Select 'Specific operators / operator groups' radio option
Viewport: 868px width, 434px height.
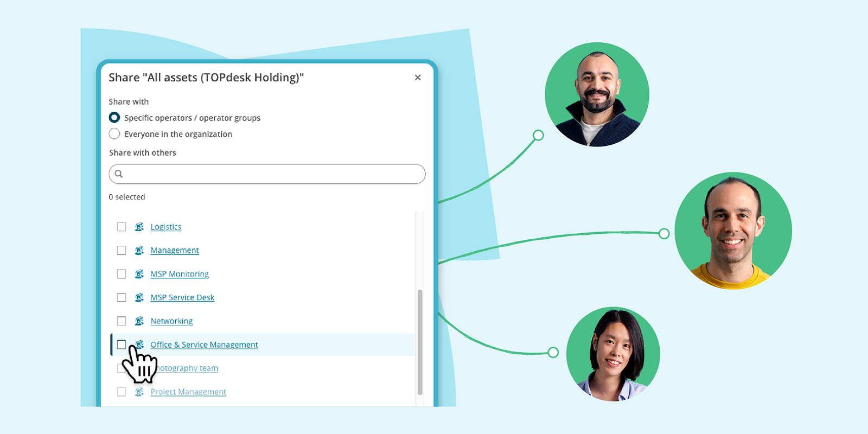point(114,118)
